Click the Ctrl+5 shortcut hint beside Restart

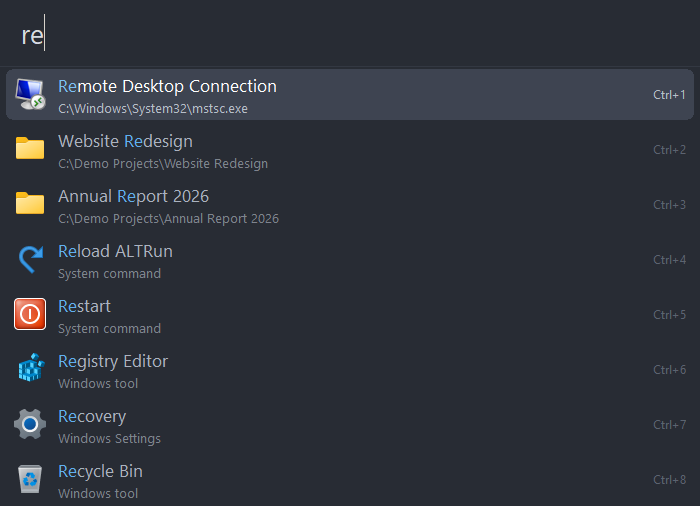(669, 315)
